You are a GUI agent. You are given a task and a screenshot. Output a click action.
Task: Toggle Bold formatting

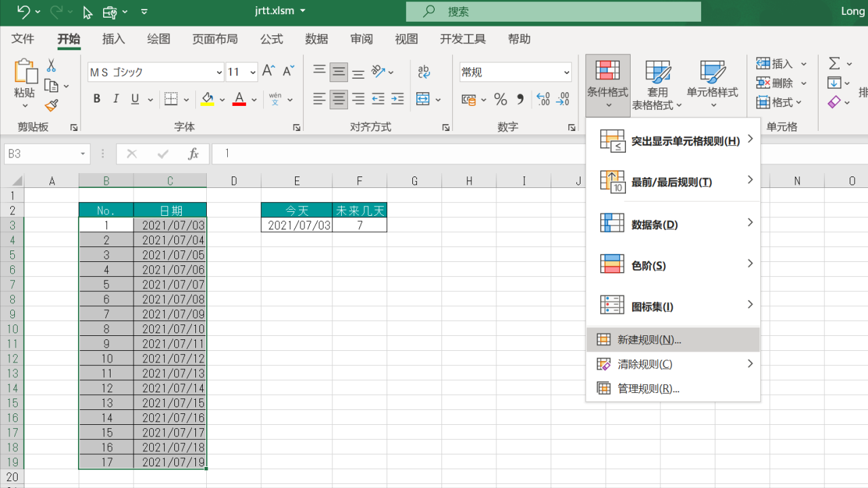click(x=97, y=99)
